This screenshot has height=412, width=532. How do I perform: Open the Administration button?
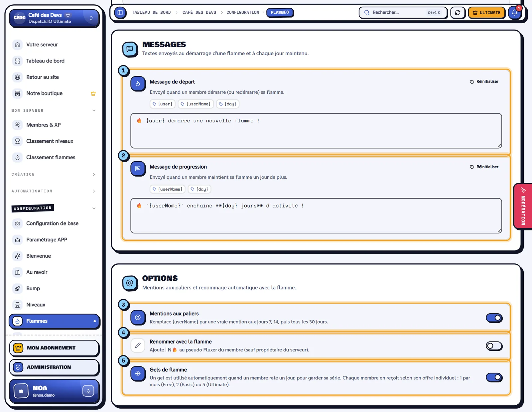click(54, 367)
